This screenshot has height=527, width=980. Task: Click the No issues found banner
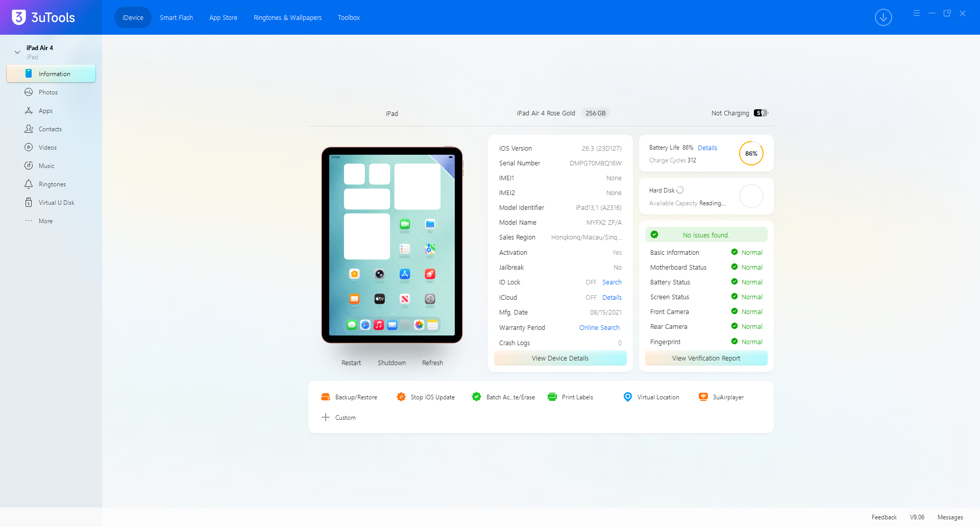click(706, 234)
